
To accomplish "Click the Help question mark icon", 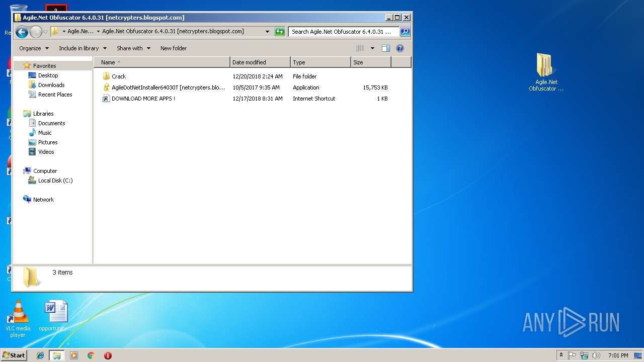I will (x=400, y=48).
